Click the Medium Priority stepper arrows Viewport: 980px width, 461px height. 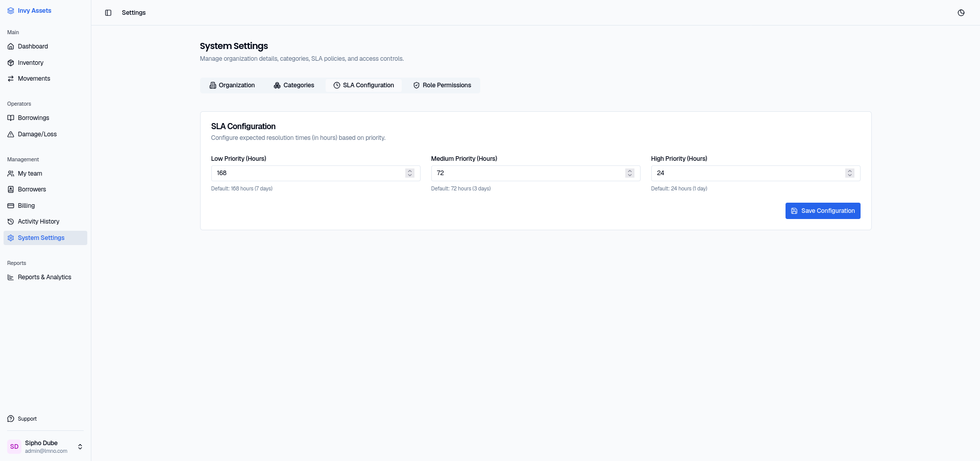(x=630, y=173)
